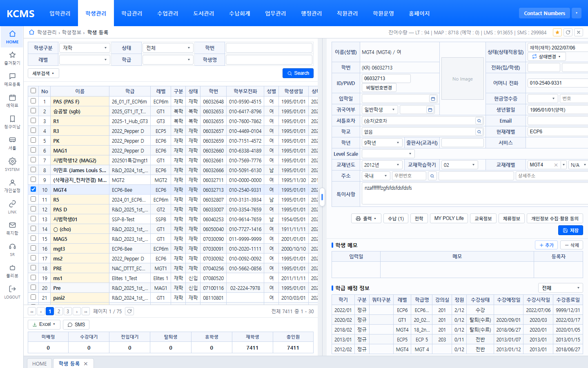Open the 상태 dropdown showing 전체
Viewport: 588px width, 368px height.
[x=168, y=48]
